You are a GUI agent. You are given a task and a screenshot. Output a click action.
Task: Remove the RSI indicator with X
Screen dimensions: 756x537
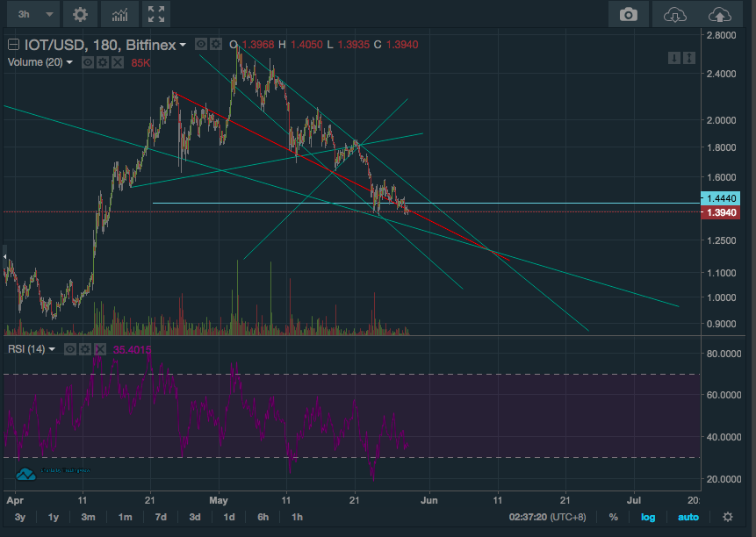tap(100, 349)
